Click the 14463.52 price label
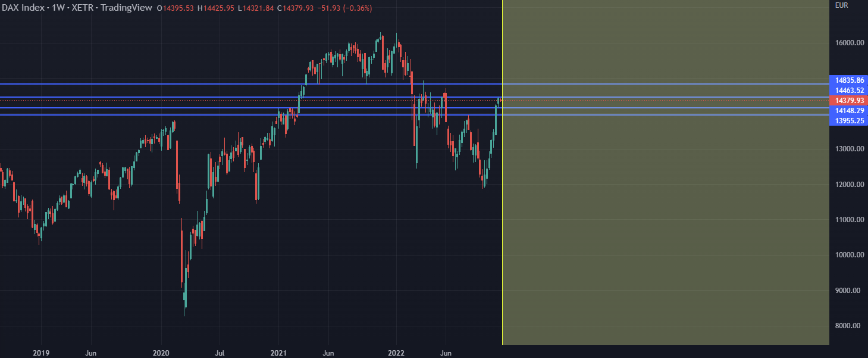 click(x=848, y=91)
